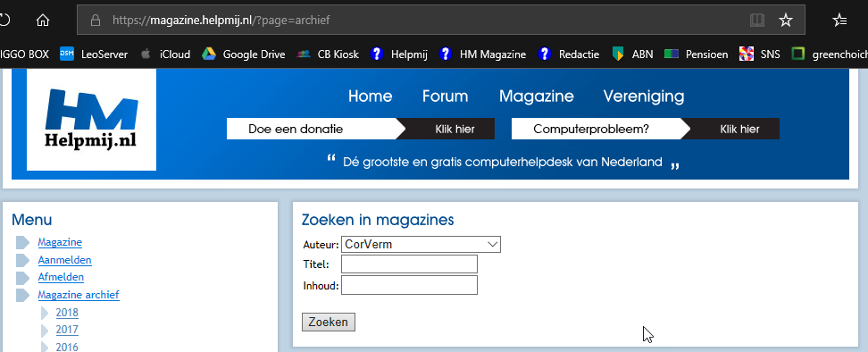The height and width of the screenshot is (352, 868).
Task: Click the Titel input field
Action: tap(409, 264)
